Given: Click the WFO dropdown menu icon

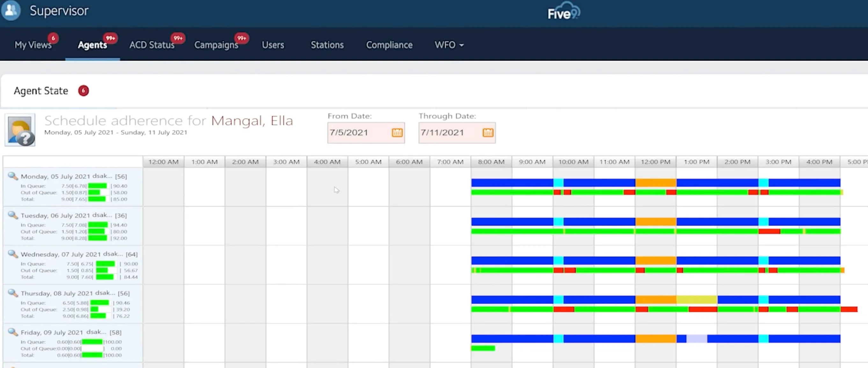Looking at the screenshot, I should click(x=461, y=45).
